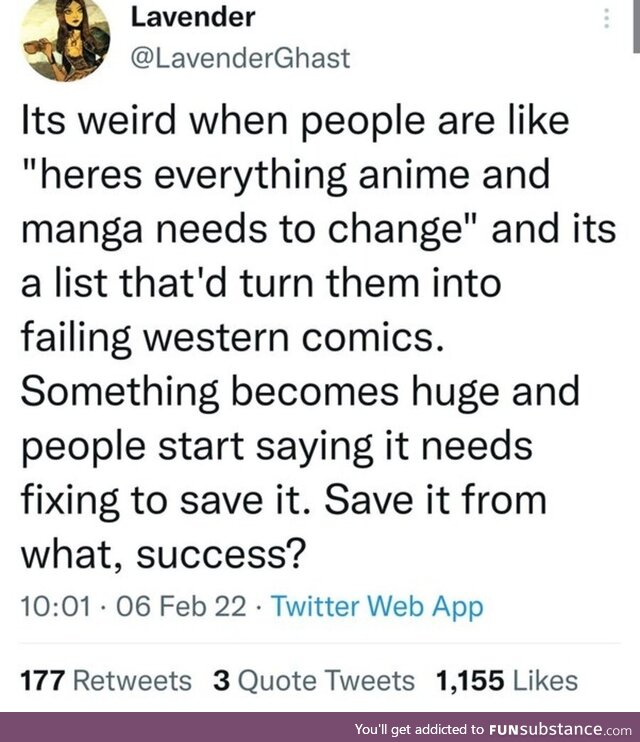
Task: Click the "Something becomes huge and" line
Action: (300, 392)
